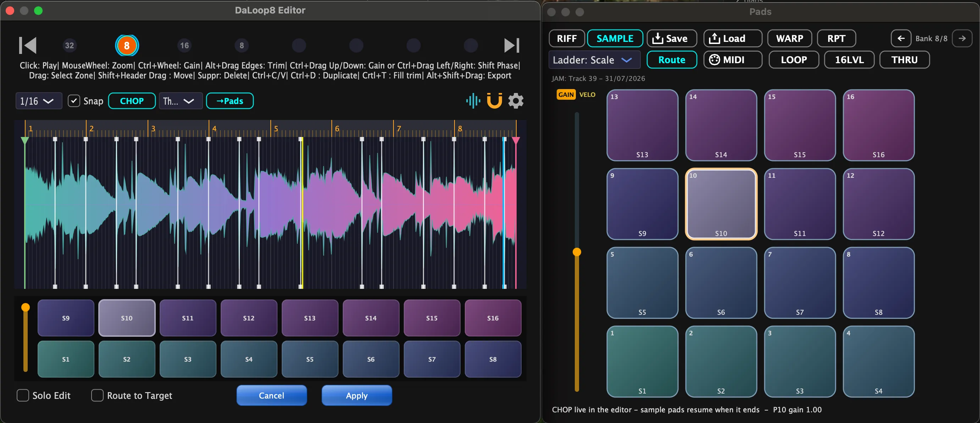This screenshot has height=423, width=980.
Task: Toggle the CHOP mode button
Action: [x=132, y=101]
